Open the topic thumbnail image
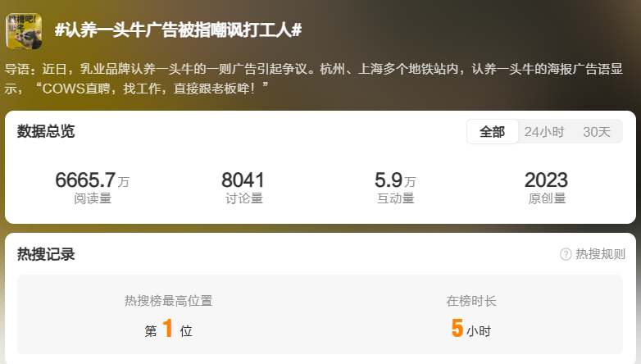641x364 pixels. pyautogui.click(x=24, y=31)
